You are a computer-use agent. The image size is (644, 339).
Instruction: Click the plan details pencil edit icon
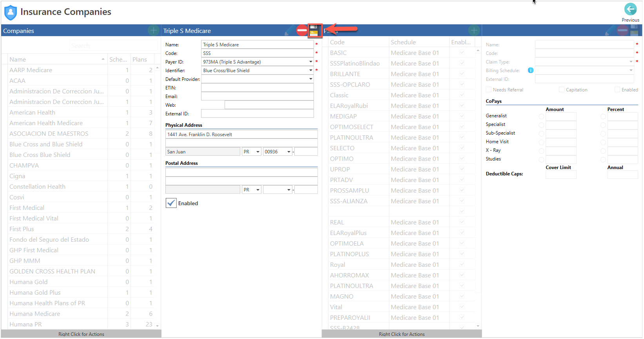pos(611,30)
